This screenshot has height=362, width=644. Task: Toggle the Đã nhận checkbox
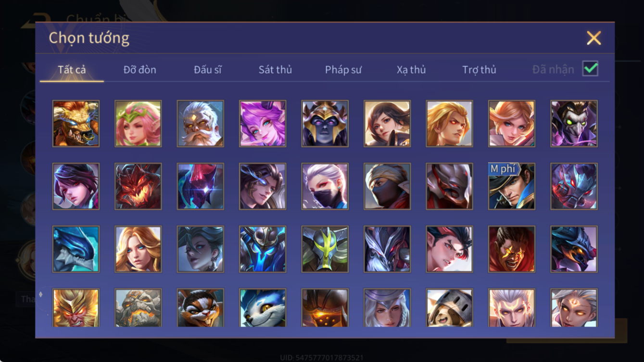pos(591,69)
